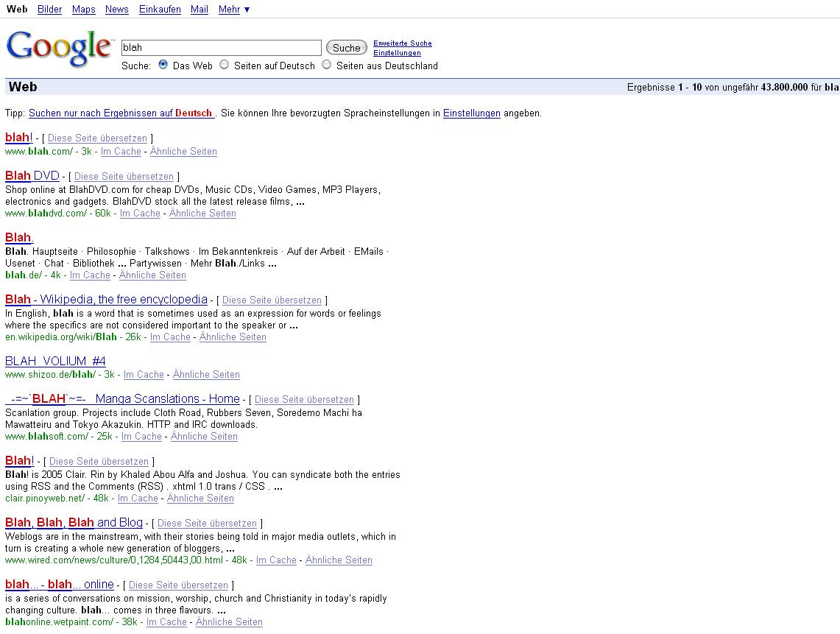Click the Google logo
The image size is (840, 634).
(x=59, y=49)
